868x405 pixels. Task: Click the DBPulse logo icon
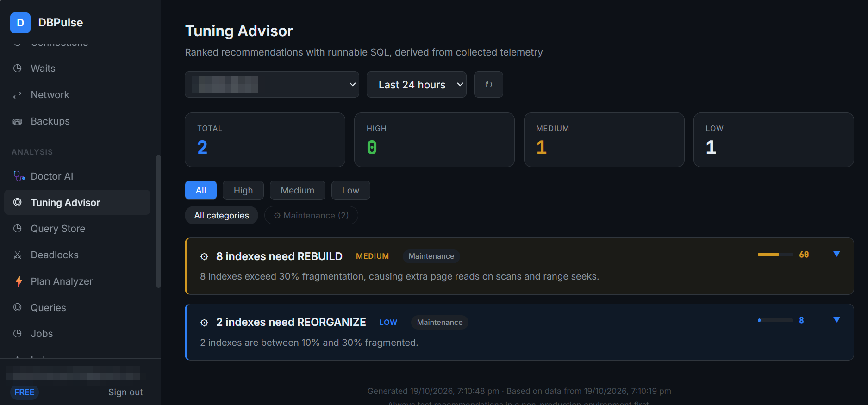(x=20, y=23)
